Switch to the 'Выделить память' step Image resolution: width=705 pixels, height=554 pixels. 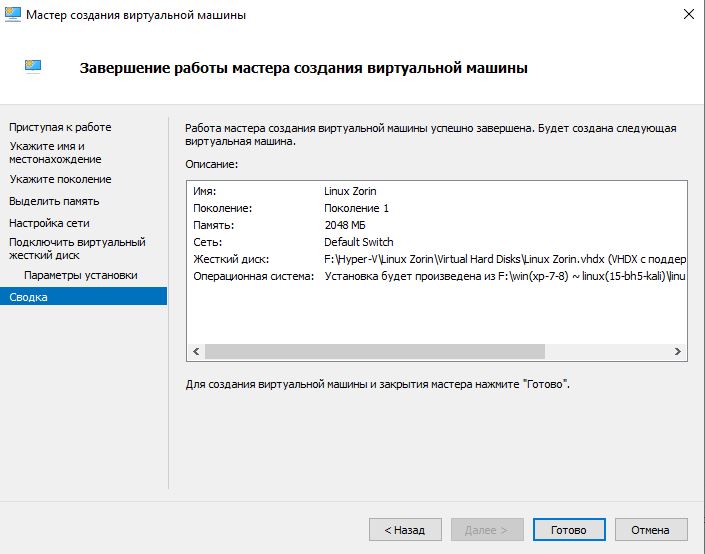tap(54, 201)
